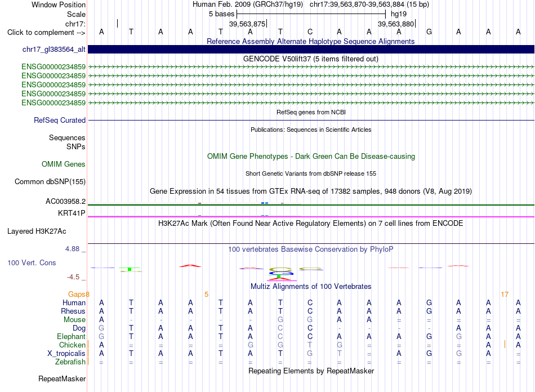Open Publications: Sequences in Scientific Articles title
535x392 pixels.
click(x=311, y=130)
